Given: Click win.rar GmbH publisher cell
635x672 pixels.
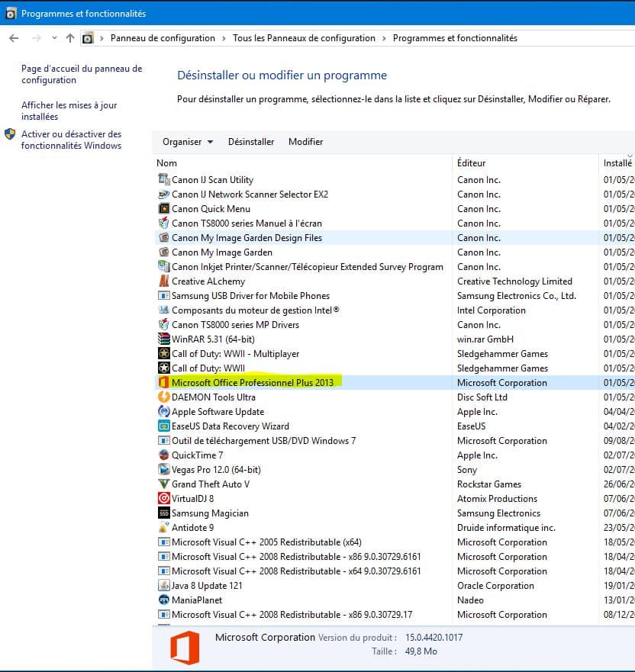Looking at the screenshot, I should pos(485,339).
